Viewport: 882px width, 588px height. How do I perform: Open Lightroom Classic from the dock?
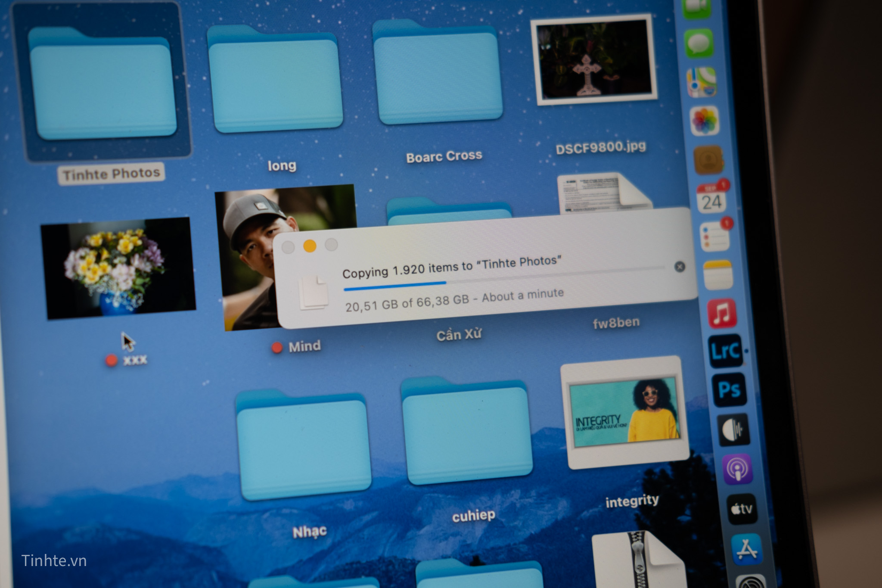click(x=725, y=351)
